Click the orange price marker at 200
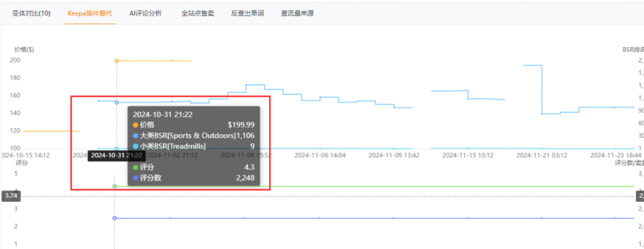Viewport: 644px width, 249px height. point(117,60)
